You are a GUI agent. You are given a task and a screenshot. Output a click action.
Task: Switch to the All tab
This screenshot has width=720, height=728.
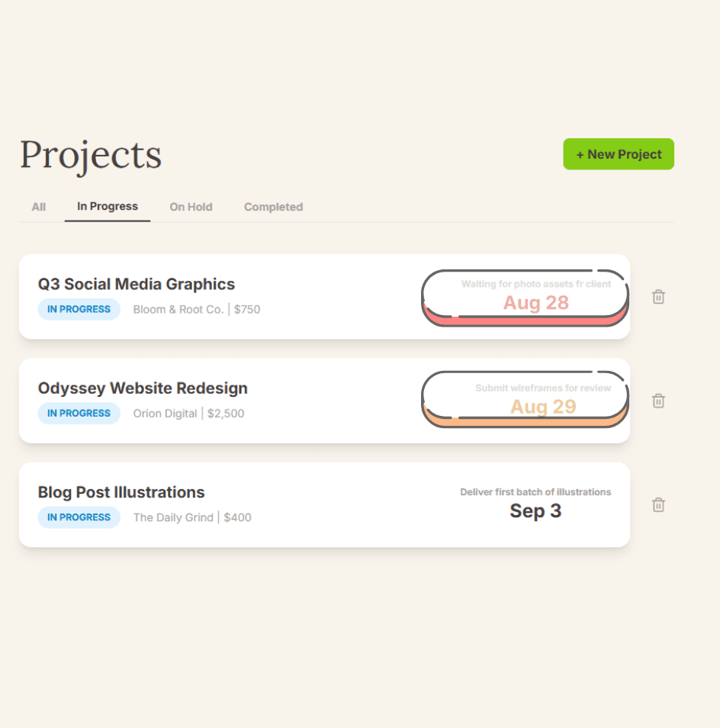click(x=39, y=207)
